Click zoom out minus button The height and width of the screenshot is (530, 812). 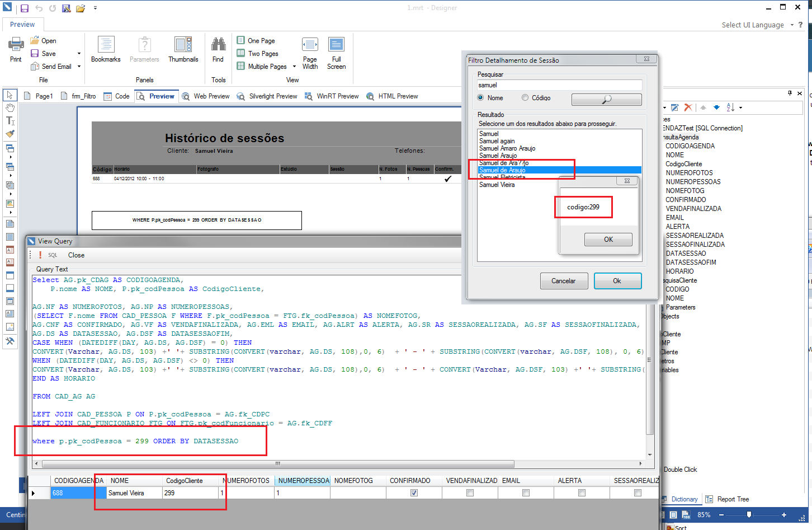point(721,515)
